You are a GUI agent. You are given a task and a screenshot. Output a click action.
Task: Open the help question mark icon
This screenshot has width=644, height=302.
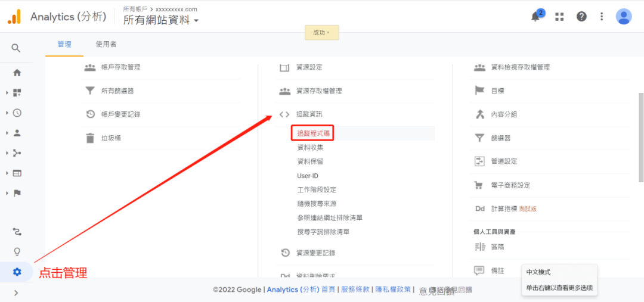click(581, 17)
